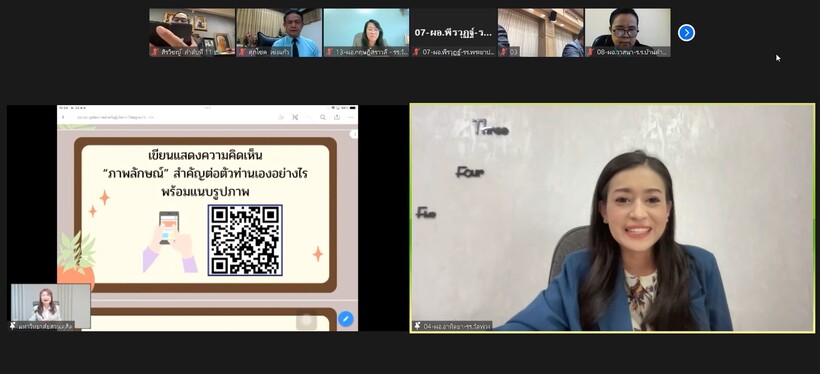Open search in the shared tablet toolbar
Screen dimensions: 820x374
tap(323, 118)
